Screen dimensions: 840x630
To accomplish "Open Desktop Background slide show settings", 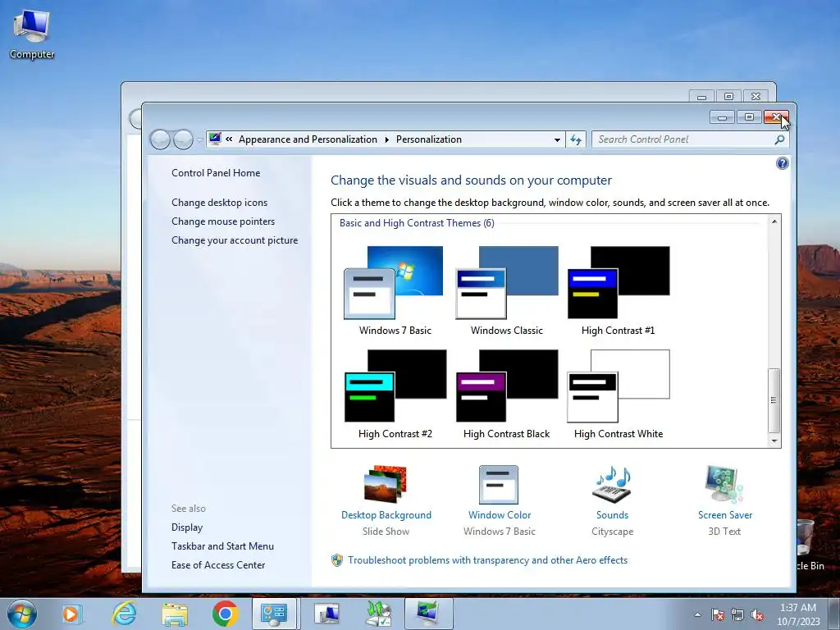I will [x=386, y=484].
